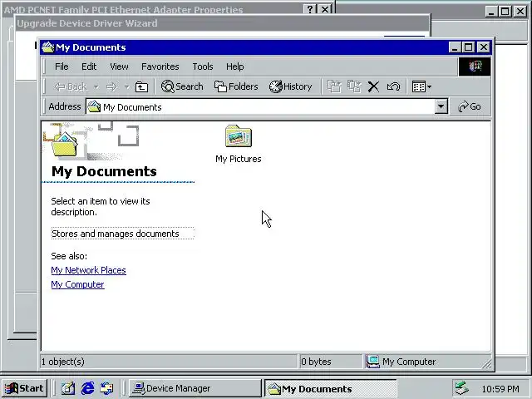Open the Edit menu
This screenshot has width=532, height=399.
click(x=89, y=66)
